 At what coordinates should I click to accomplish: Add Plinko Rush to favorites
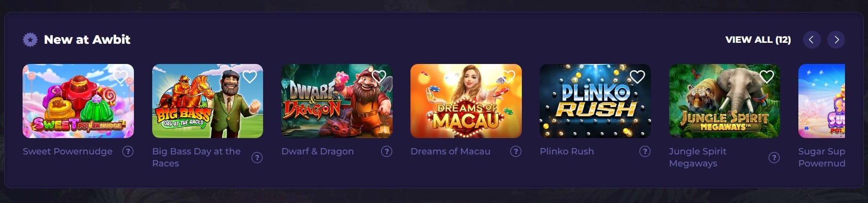point(637,76)
